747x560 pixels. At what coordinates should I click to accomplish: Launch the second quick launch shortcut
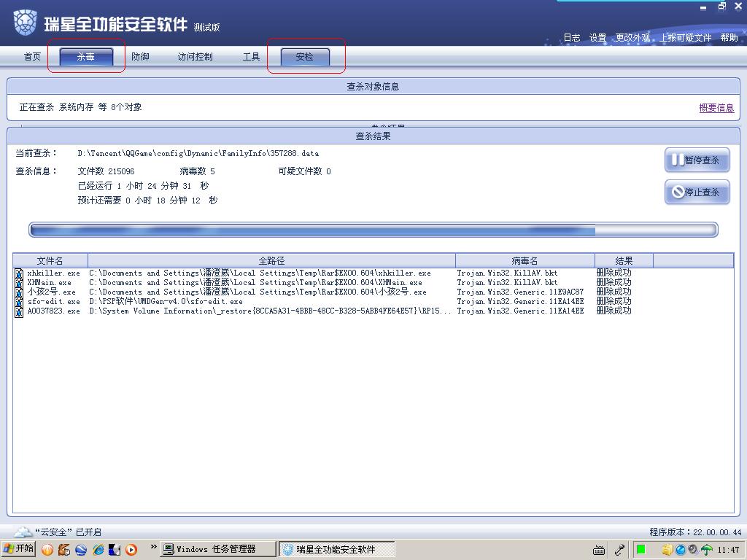(x=64, y=550)
